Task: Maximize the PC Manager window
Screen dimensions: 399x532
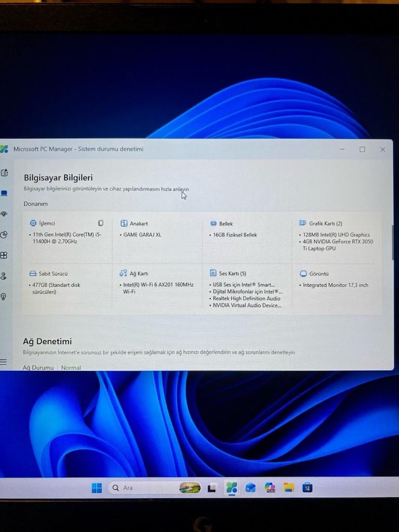Action: pyautogui.click(x=362, y=149)
